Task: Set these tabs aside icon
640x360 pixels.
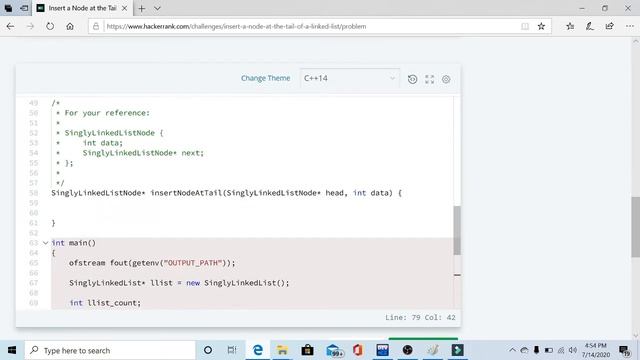Action: 24,8
